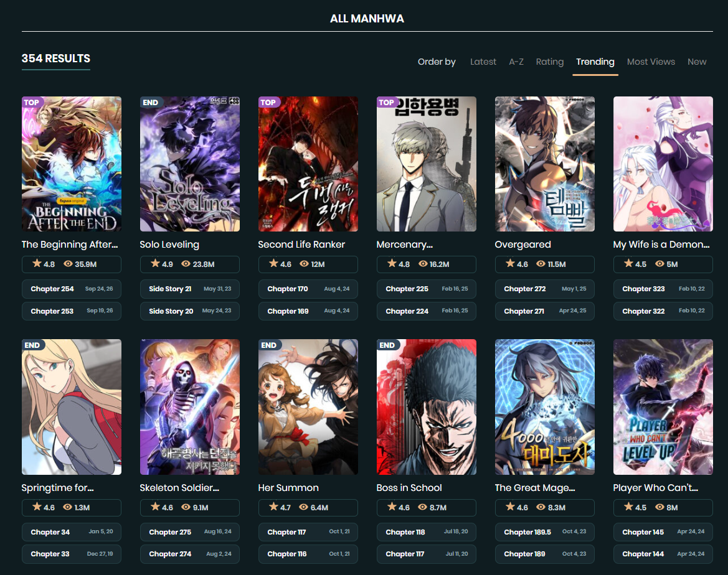Click the star rating icon for Solo Leveling
The height and width of the screenshot is (575, 728).
[x=155, y=264]
